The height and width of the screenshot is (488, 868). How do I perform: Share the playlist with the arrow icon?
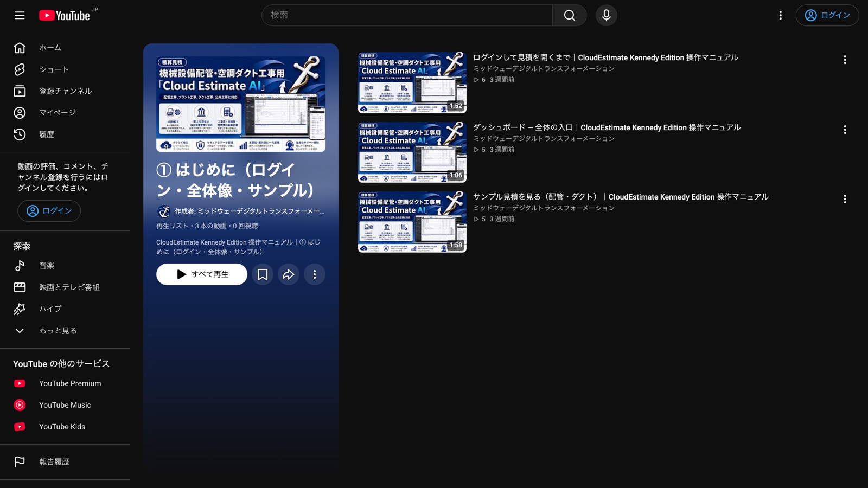tap(289, 274)
